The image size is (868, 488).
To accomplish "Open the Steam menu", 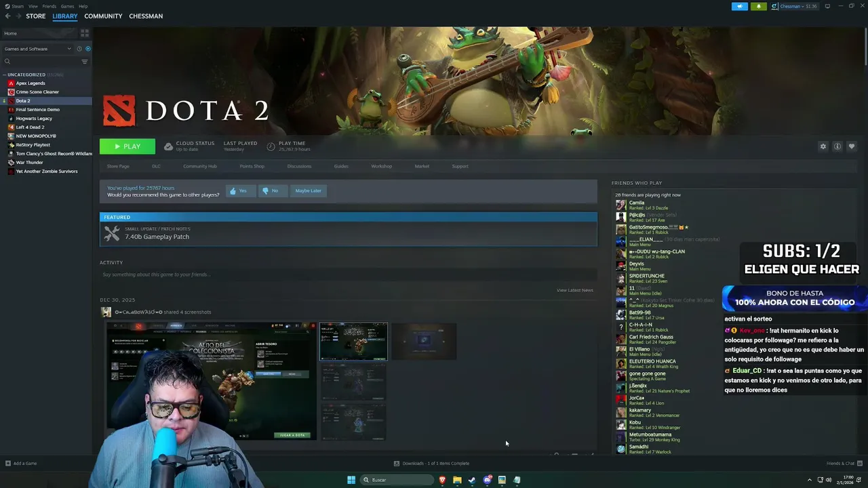I will (x=18, y=6).
